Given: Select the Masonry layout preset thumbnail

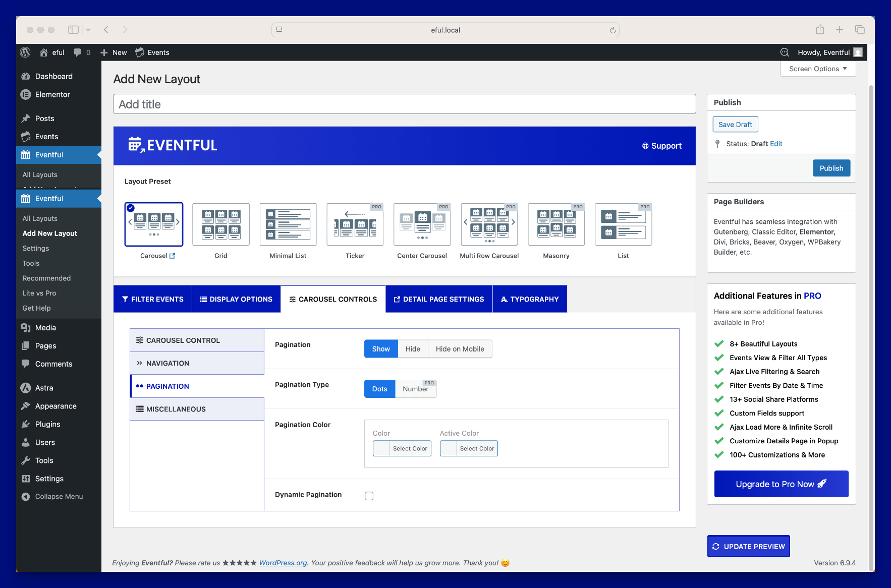Looking at the screenshot, I should coord(556,224).
